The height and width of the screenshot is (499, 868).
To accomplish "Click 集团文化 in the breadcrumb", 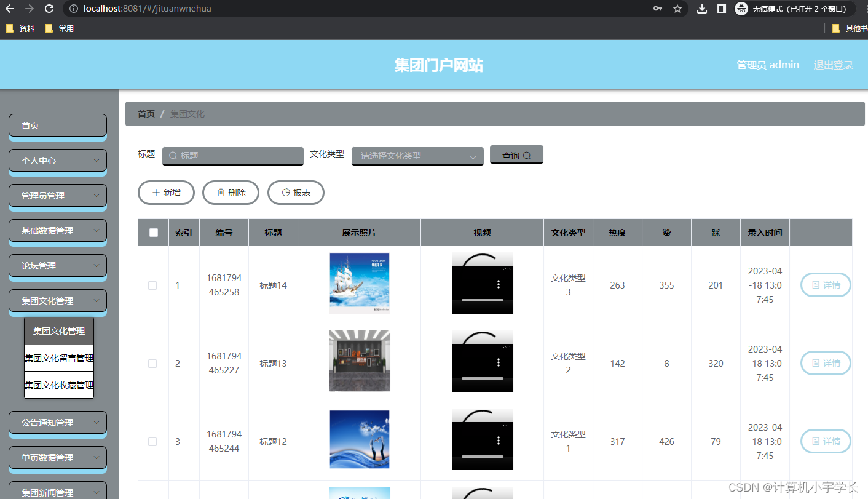I will tap(187, 114).
